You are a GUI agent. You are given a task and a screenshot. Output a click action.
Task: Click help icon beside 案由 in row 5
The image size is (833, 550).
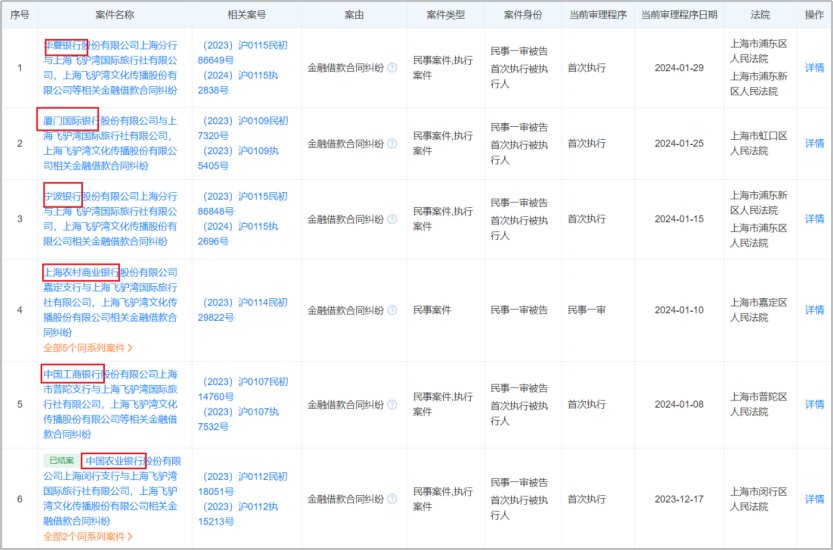tap(392, 403)
